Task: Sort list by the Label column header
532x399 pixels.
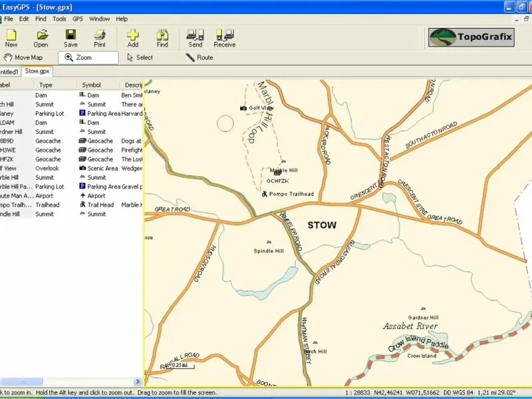Action: [x=16, y=85]
